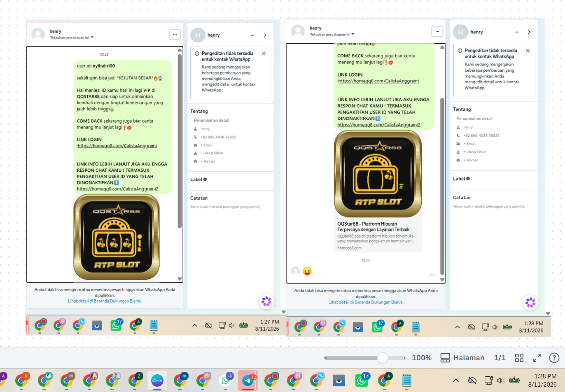Show hidden tray icons in left screenshot taskbar
The width and height of the screenshot is (565, 392).
pyautogui.click(x=194, y=325)
